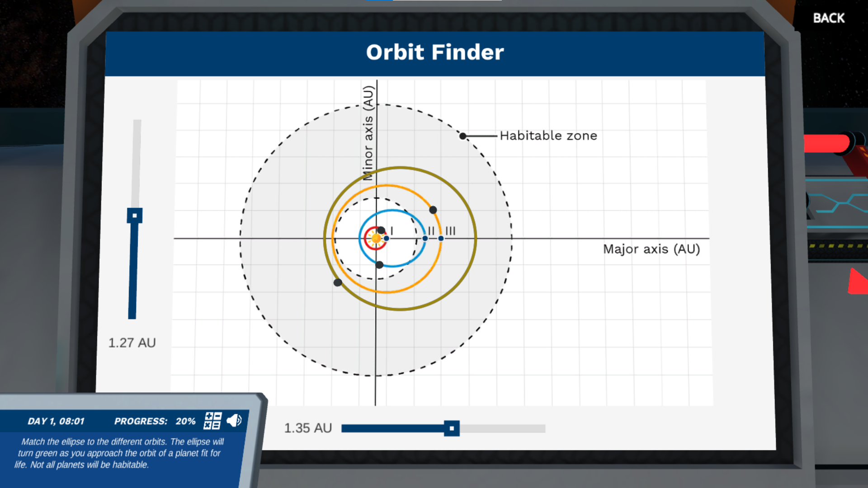Click the PROGRESS 20% display
Image resolution: width=868 pixels, height=488 pixels.
click(155, 421)
